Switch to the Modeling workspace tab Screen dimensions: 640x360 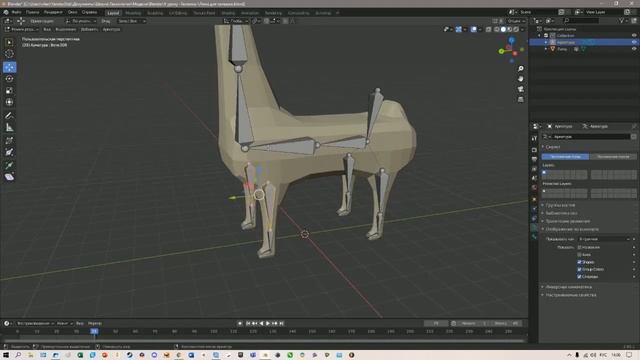pyautogui.click(x=133, y=13)
